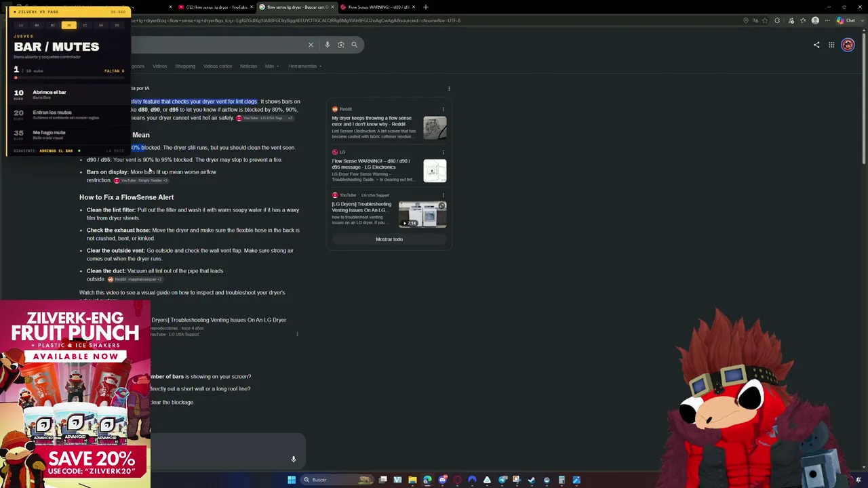The height and width of the screenshot is (488, 868).
Task: Open the AI overview three-dot options
Action: click(449, 88)
